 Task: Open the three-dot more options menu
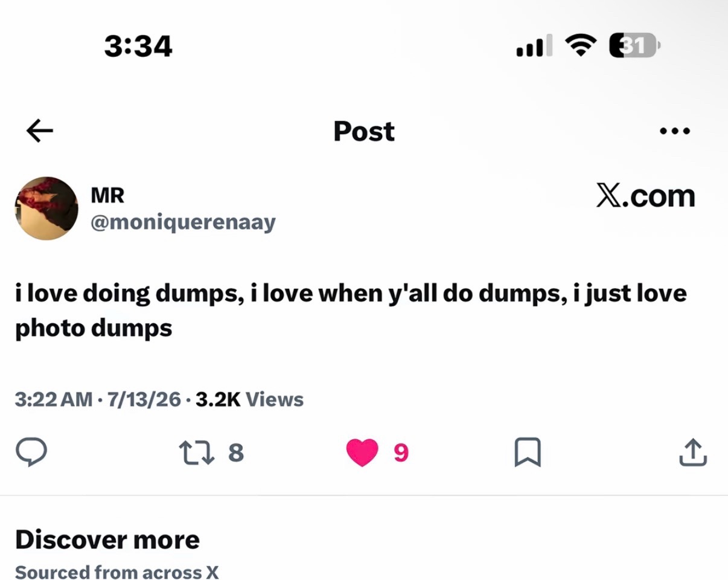[675, 130]
